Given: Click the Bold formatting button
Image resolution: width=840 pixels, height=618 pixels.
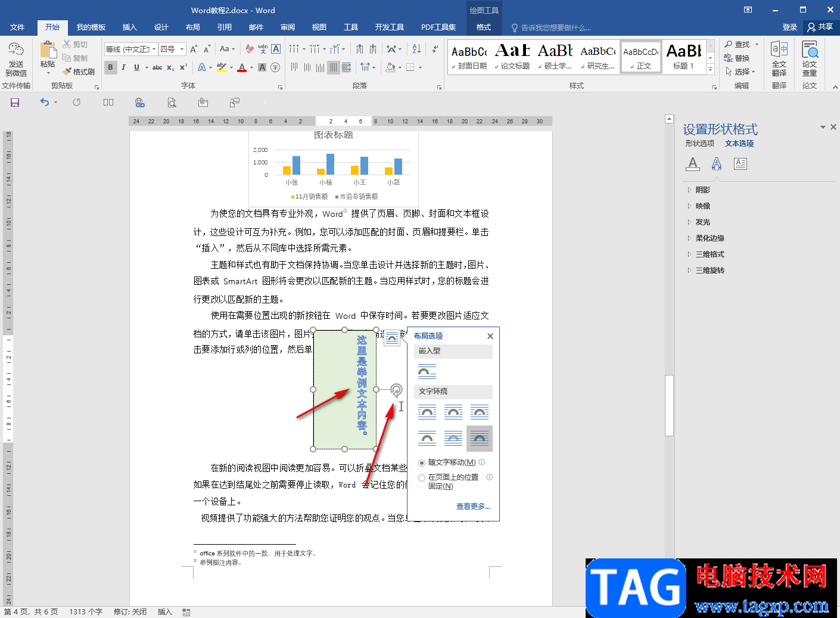Looking at the screenshot, I should [110, 67].
